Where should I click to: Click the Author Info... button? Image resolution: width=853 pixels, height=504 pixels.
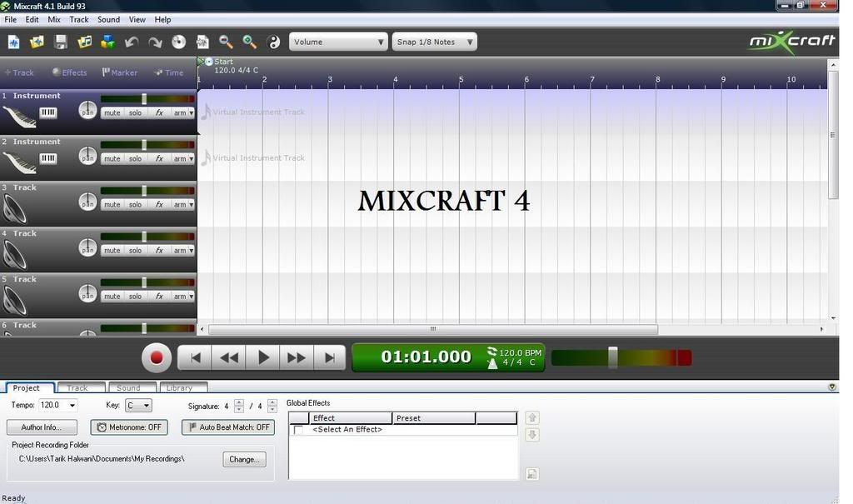[42, 427]
